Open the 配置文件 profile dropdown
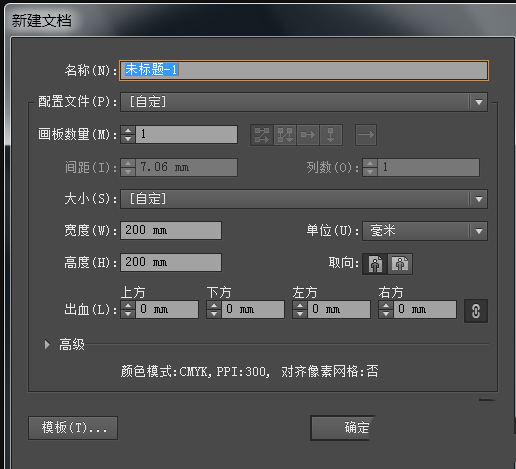This screenshot has height=469, width=516. point(304,102)
